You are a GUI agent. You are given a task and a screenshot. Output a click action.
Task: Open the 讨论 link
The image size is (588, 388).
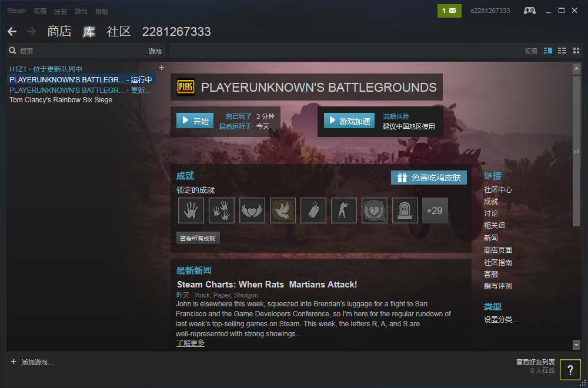(491, 213)
